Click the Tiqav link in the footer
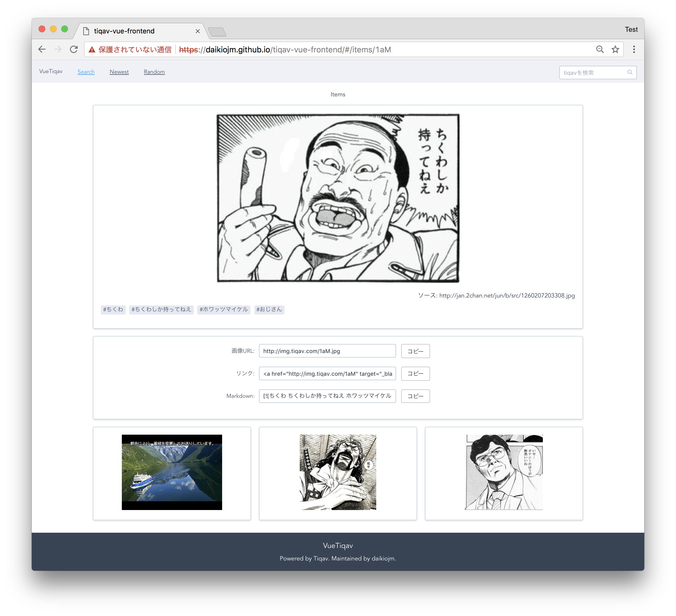676x616 pixels. click(320, 558)
